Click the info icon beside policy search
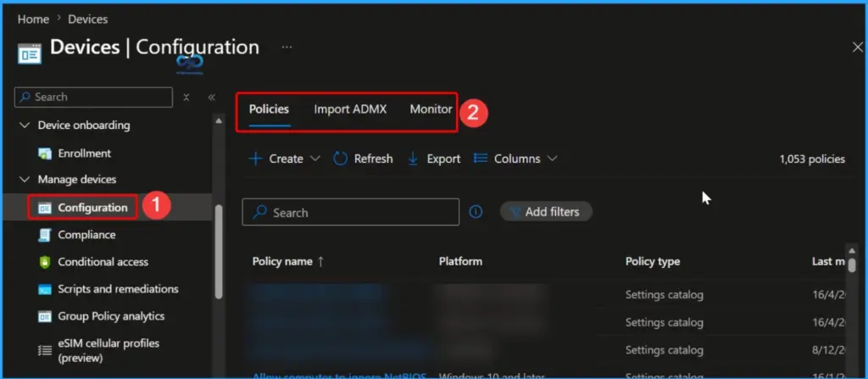 (x=476, y=212)
